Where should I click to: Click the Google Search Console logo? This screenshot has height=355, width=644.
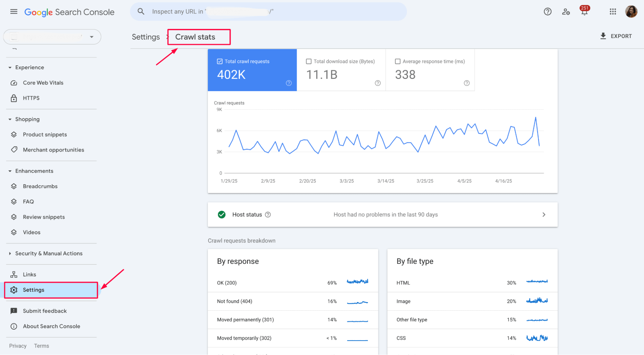coord(69,12)
